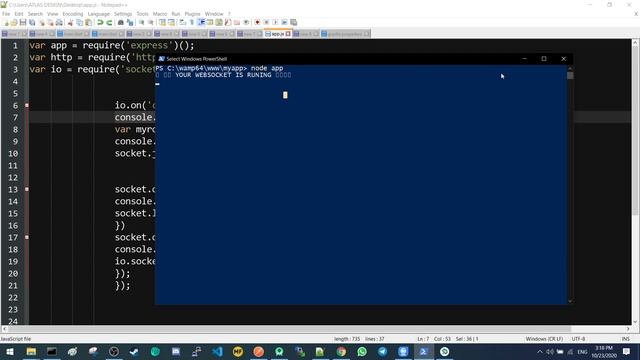This screenshot has height=360, width=640.
Task: Create a new file with toolbar New icon
Action: coord(6,22)
